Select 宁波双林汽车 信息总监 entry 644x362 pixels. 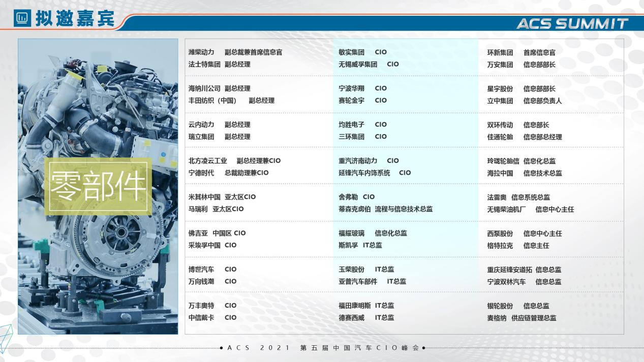pyautogui.click(x=525, y=282)
